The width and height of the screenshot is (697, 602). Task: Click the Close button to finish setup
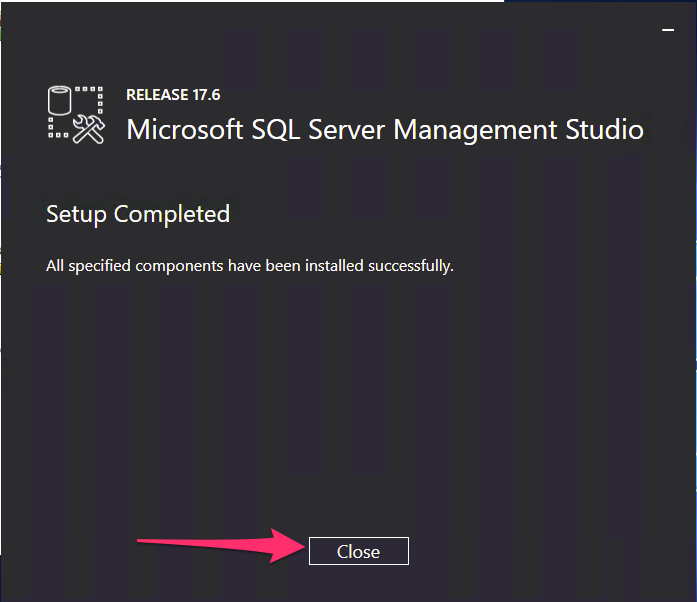click(x=359, y=551)
